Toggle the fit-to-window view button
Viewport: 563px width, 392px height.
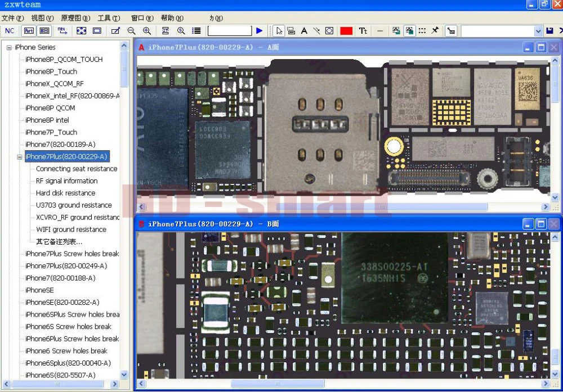82,31
